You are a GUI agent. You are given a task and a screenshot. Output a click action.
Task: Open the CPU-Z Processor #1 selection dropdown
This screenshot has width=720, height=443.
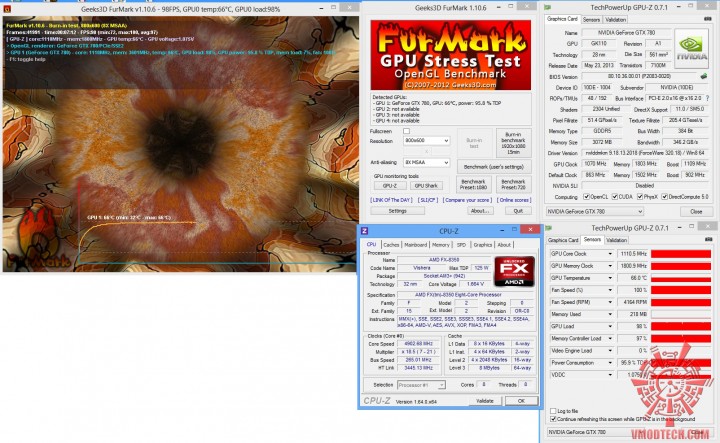click(421, 385)
